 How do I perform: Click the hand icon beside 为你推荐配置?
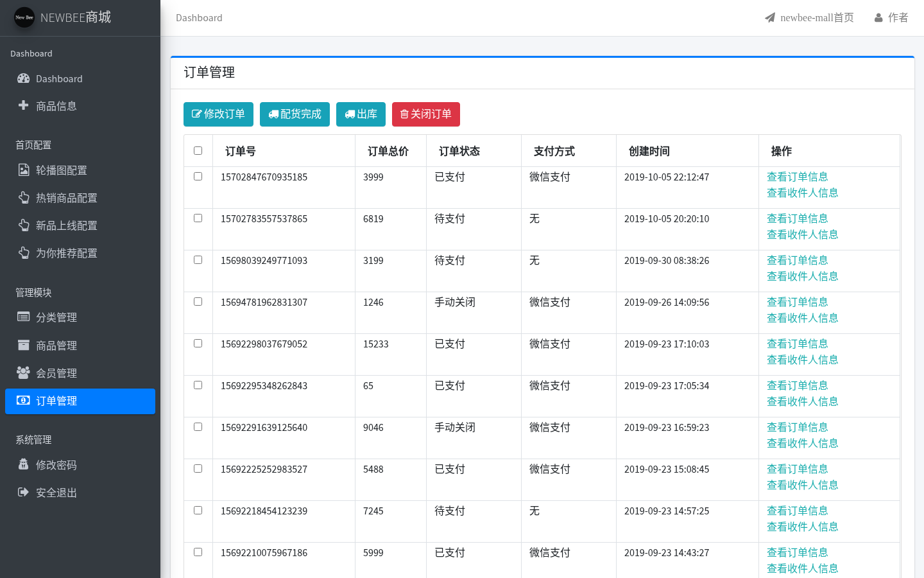tap(24, 252)
